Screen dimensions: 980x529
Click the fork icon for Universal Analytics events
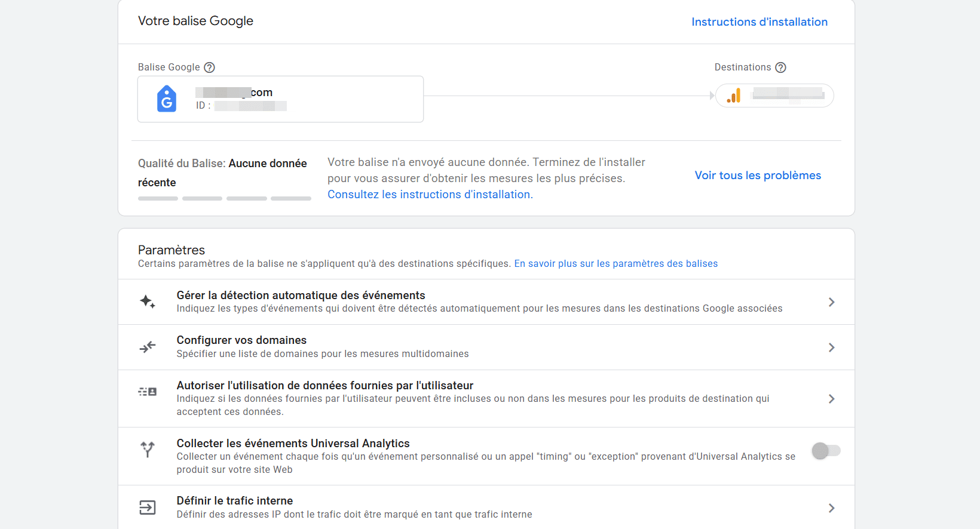click(x=148, y=450)
